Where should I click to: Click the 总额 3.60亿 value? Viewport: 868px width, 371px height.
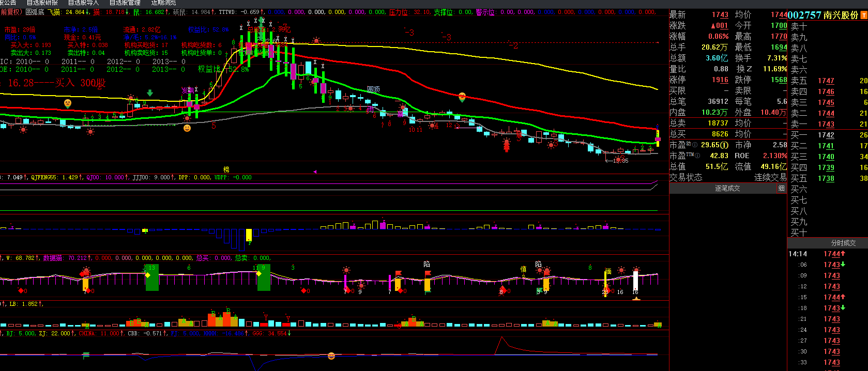(717, 58)
